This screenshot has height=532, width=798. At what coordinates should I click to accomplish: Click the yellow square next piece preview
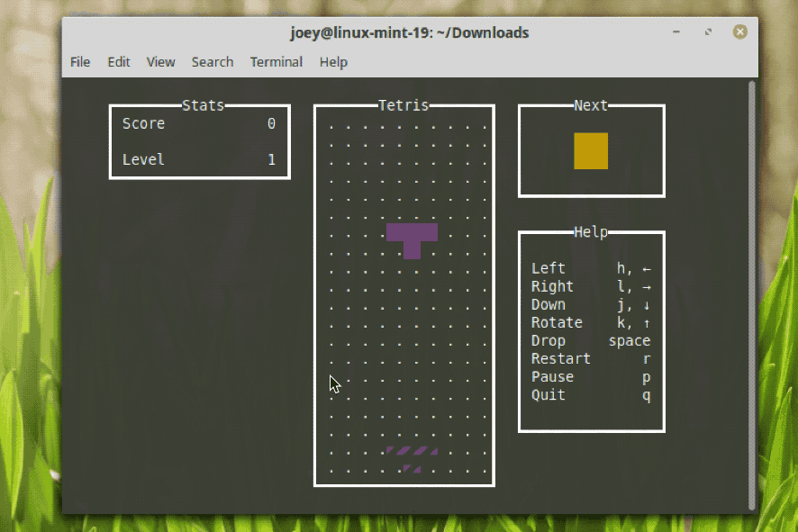point(591,151)
